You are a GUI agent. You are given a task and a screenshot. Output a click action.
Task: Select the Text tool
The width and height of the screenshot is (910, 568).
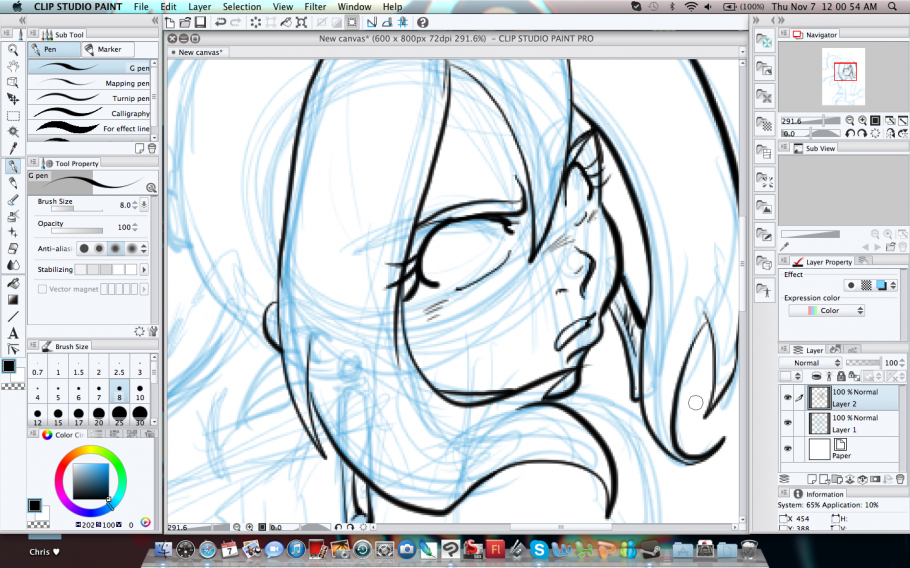pyautogui.click(x=13, y=333)
